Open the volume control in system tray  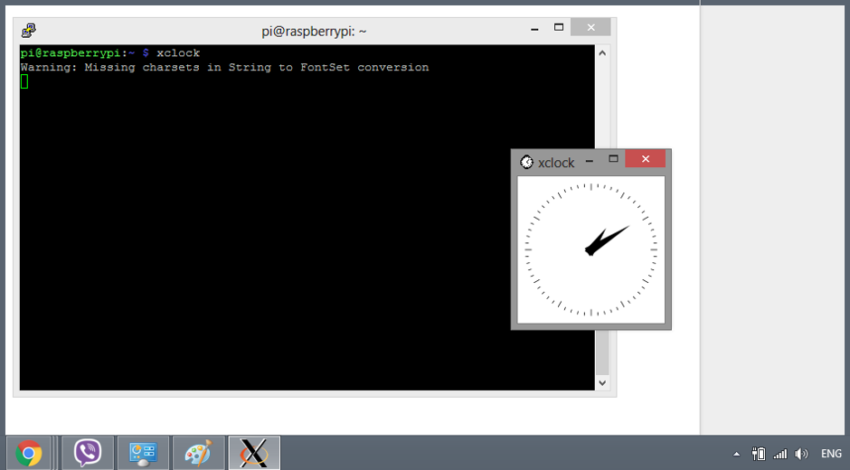point(801,453)
